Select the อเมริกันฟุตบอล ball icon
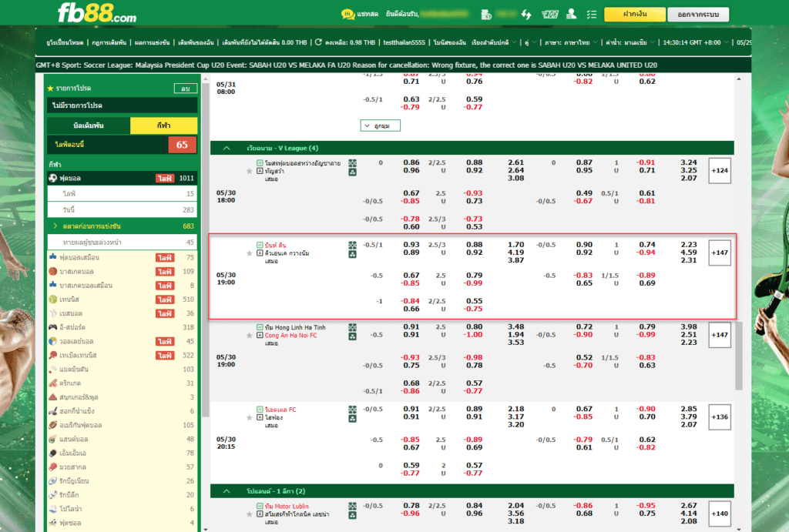This screenshot has width=789, height=532. (53, 425)
